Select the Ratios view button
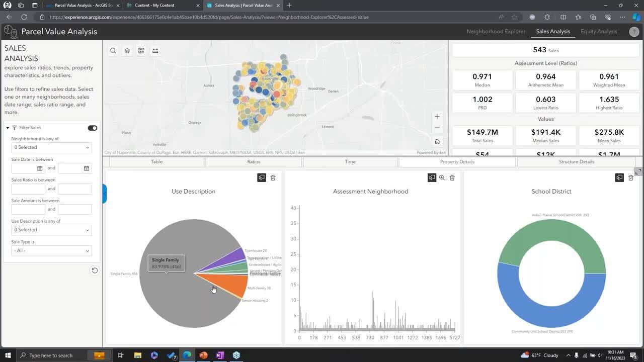The image size is (644, 362). 254,162
